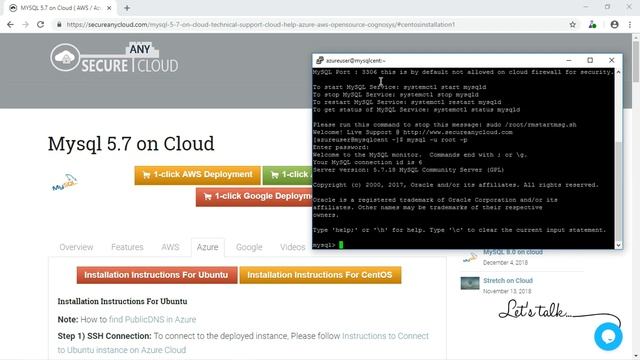640x360 pixels.
Task: Open Installation Instructions For Ubuntu
Action: tap(157, 275)
